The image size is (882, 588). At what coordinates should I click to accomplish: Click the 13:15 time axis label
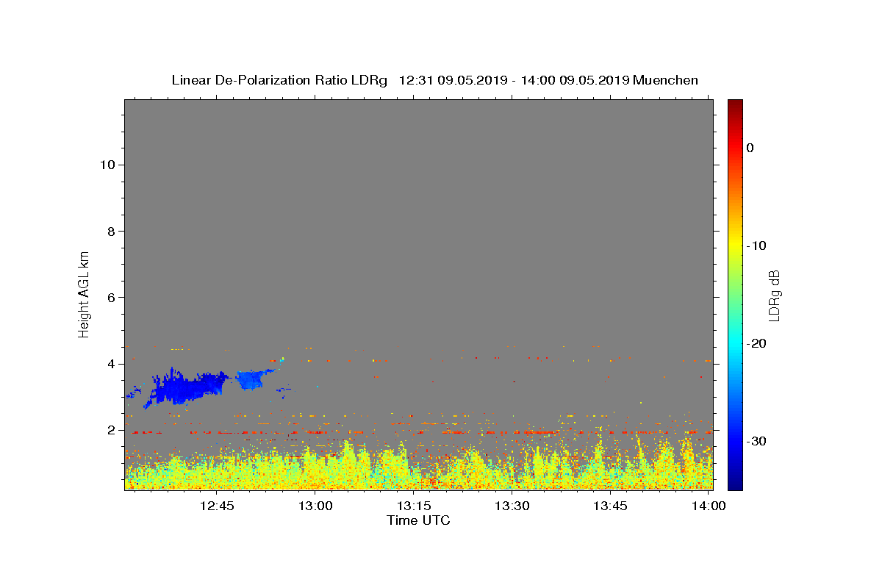pos(414,506)
